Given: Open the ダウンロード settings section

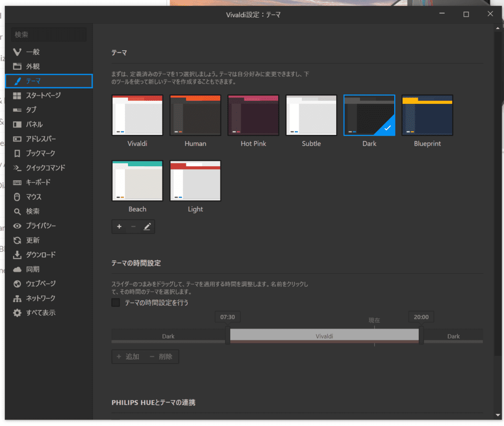Looking at the screenshot, I should [x=49, y=255].
